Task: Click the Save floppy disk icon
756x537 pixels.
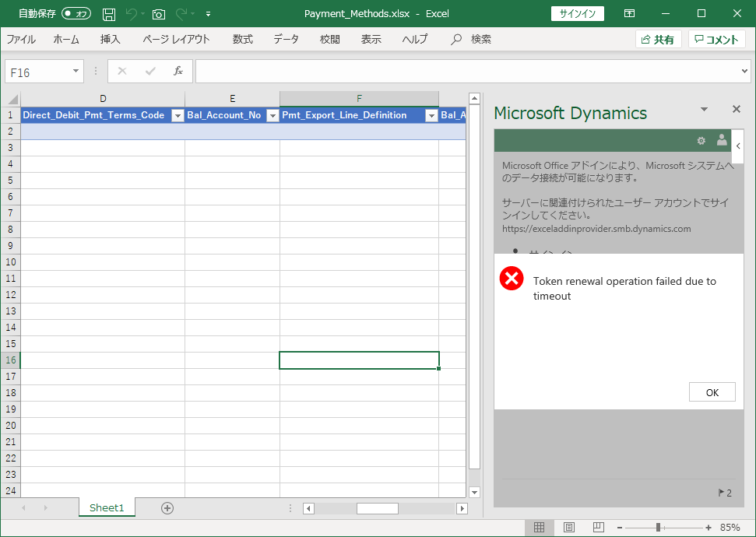Action: tap(109, 14)
